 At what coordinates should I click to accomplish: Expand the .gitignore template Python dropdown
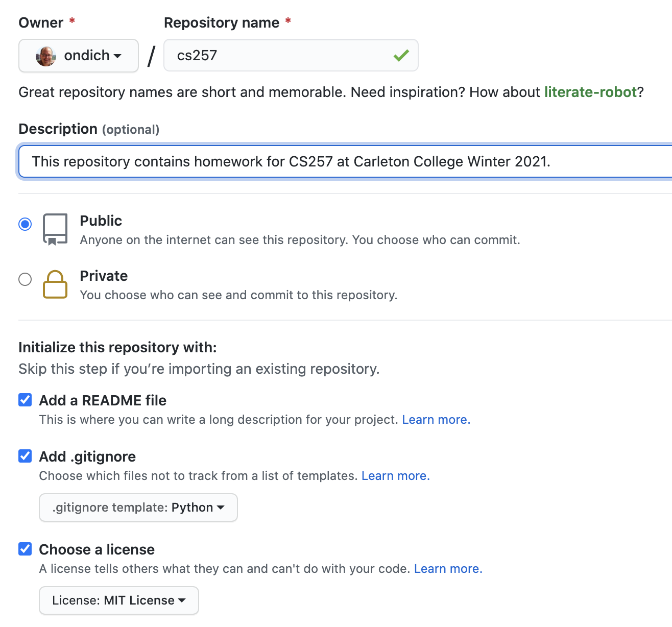point(138,508)
